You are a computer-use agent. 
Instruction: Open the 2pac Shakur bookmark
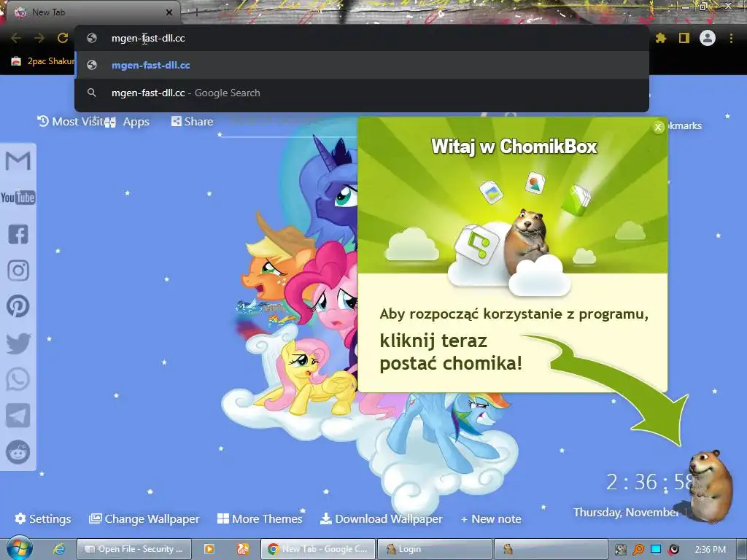[x=43, y=61]
